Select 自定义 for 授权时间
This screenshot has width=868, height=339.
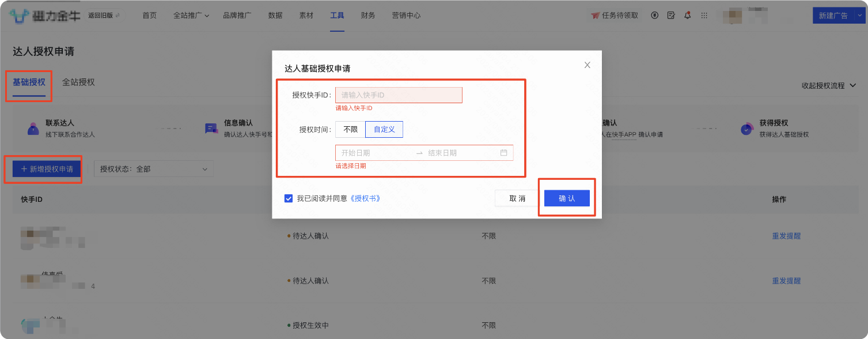pyautogui.click(x=384, y=129)
